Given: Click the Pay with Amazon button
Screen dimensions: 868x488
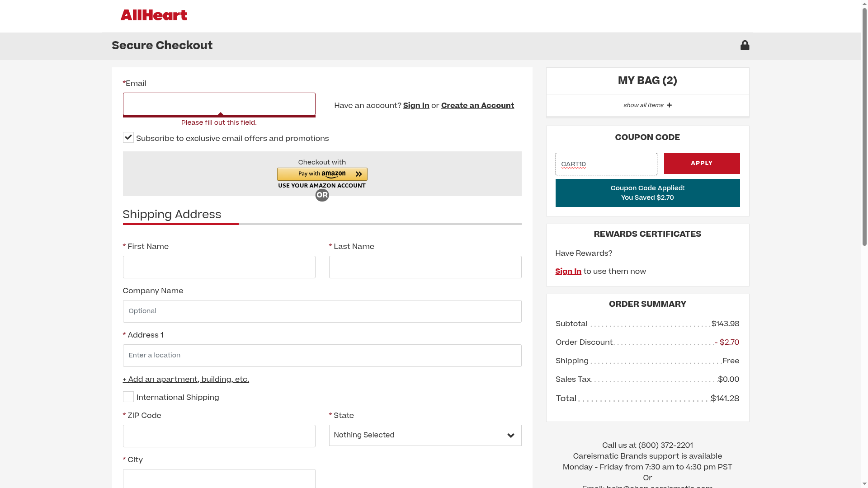Looking at the screenshot, I should tap(322, 174).
